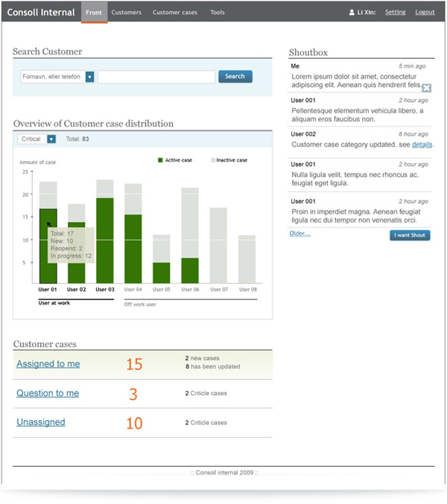447x504 pixels.
Task: Click the Logout link
Action: (425, 12)
